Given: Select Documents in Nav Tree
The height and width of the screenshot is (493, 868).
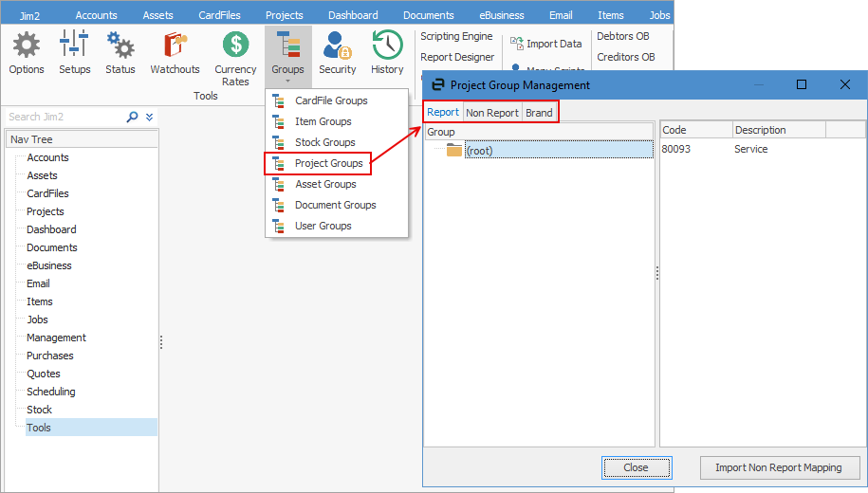Looking at the screenshot, I should coord(52,247).
